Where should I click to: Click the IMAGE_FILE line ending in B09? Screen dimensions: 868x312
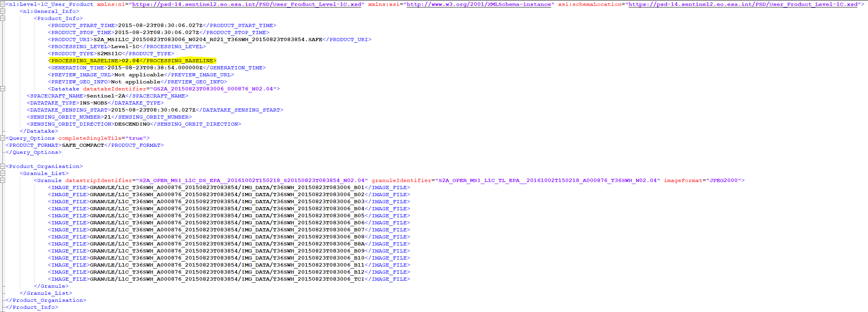[229, 251]
